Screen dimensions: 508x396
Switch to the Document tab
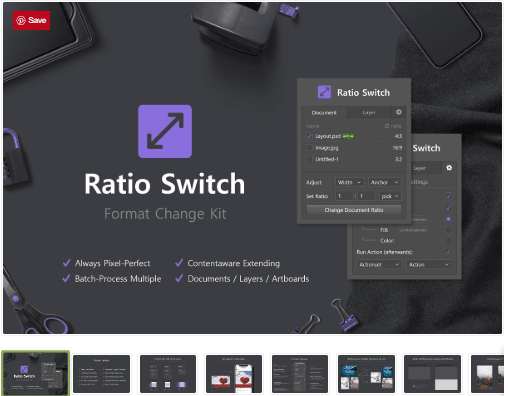[x=324, y=113]
